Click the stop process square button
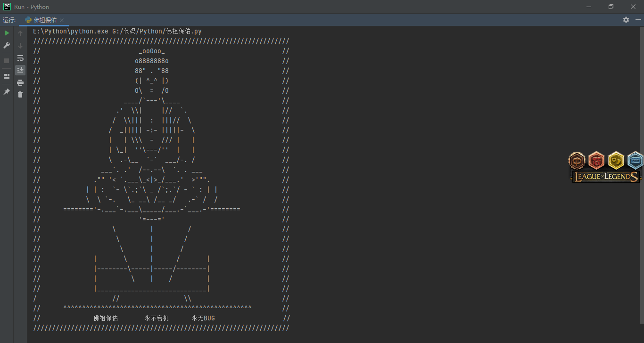644x343 pixels. click(x=7, y=61)
